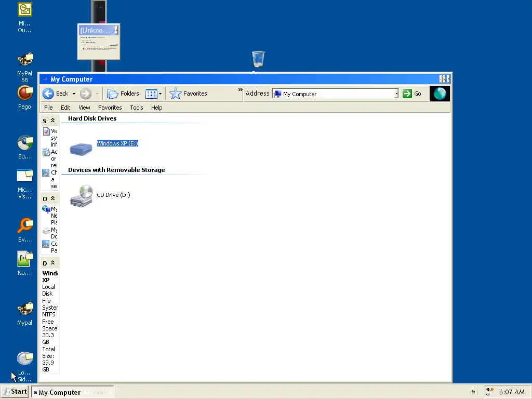Click the My Computer title bar icon
Viewport: 532px width, 399px height.
click(x=46, y=79)
